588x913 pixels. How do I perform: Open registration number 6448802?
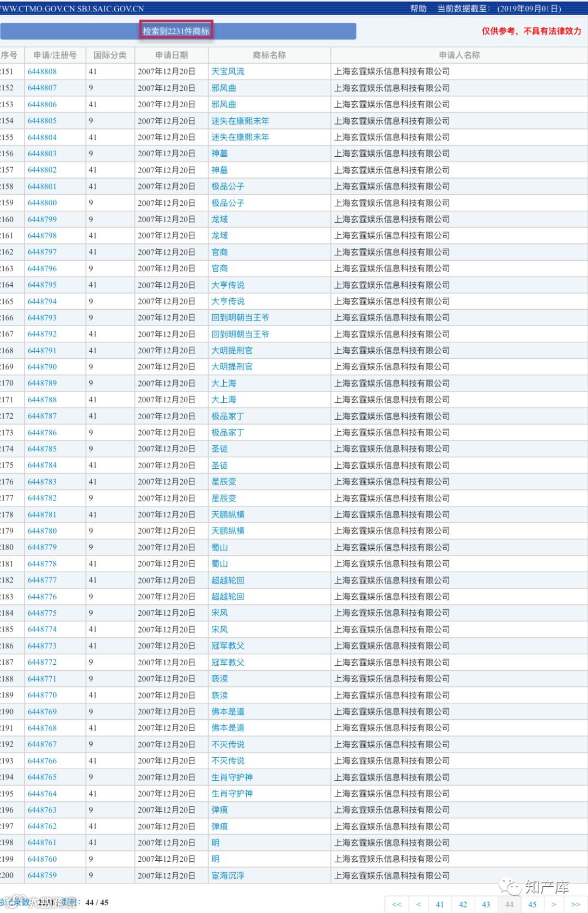[x=42, y=170]
